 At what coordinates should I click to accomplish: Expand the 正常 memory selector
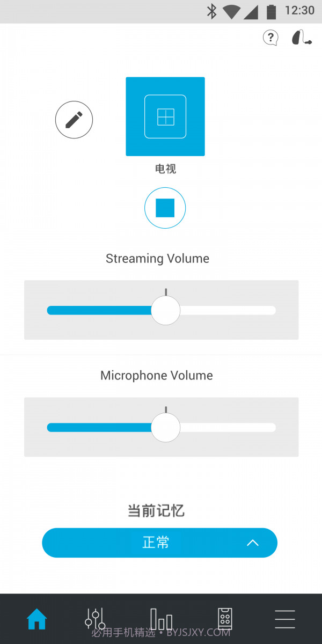click(159, 543)
